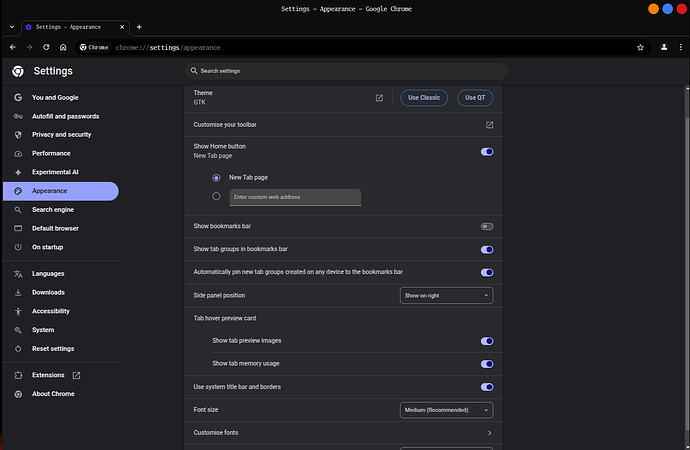The height and width of the screenshot is (450, 690).
Task: Select the Settings - Appearance tab
Action: pyautogui.click(x=75, y=27)
